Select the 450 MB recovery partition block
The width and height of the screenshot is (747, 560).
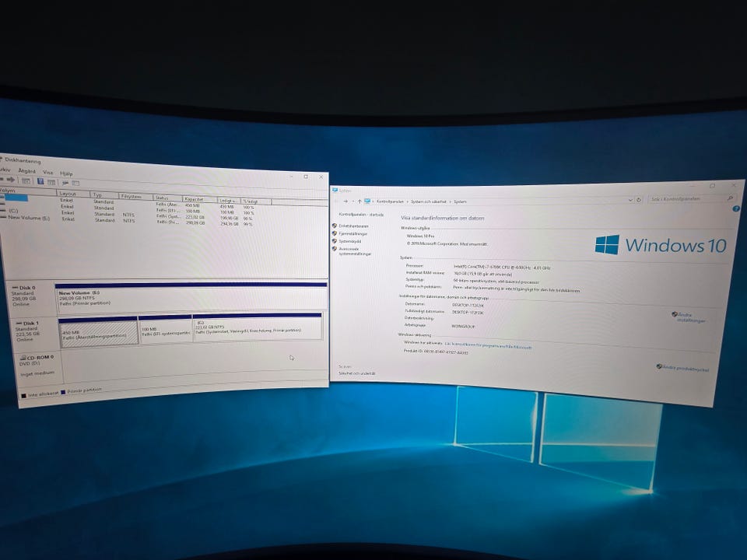[98, 331]
